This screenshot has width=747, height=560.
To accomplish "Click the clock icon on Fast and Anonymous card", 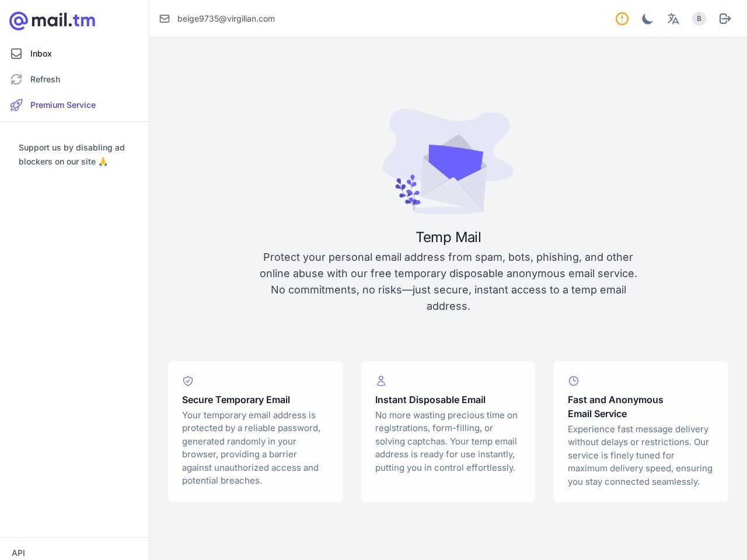I will click(574, 381).
